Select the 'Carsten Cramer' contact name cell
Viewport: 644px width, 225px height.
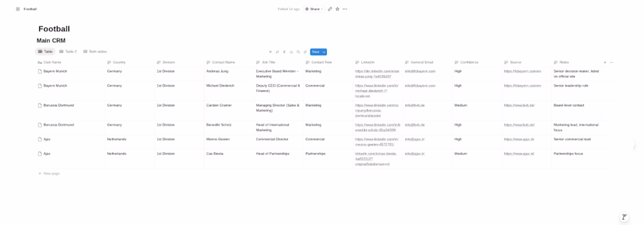[219, 105]
